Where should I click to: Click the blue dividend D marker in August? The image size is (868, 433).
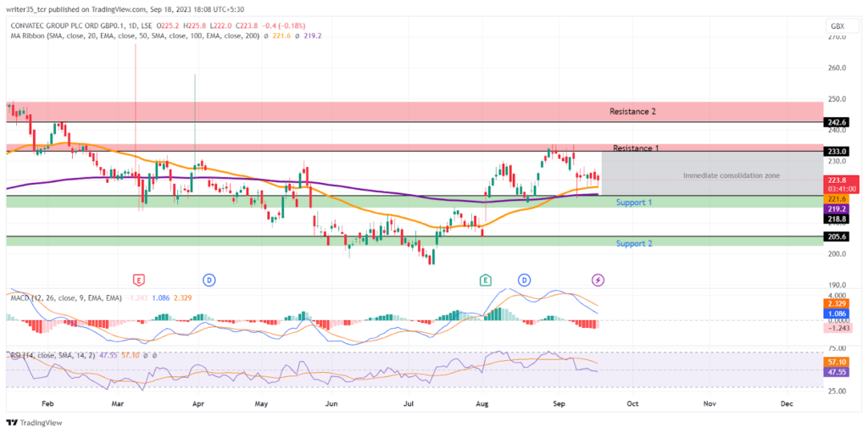(524, 280)
